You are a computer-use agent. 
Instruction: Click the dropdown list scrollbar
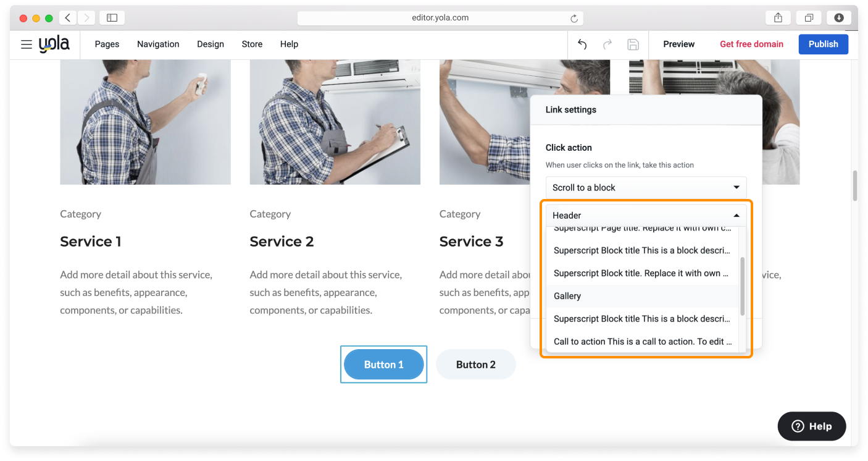(742, 286)
